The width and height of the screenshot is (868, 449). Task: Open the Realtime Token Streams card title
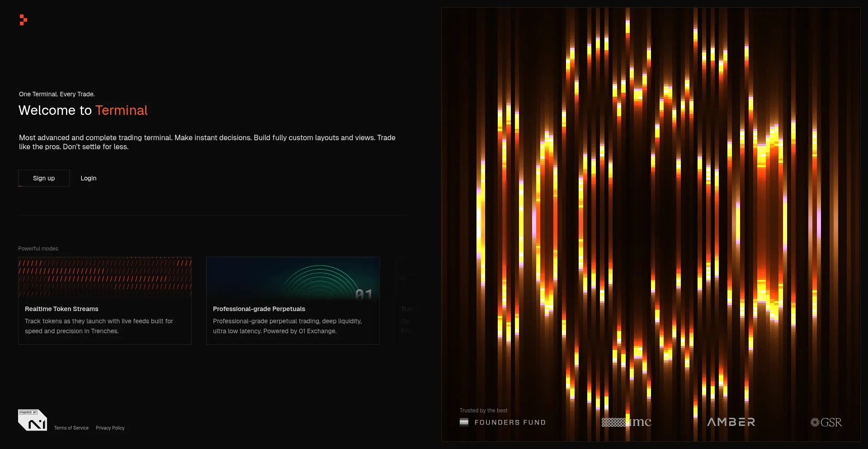point(61,309)
